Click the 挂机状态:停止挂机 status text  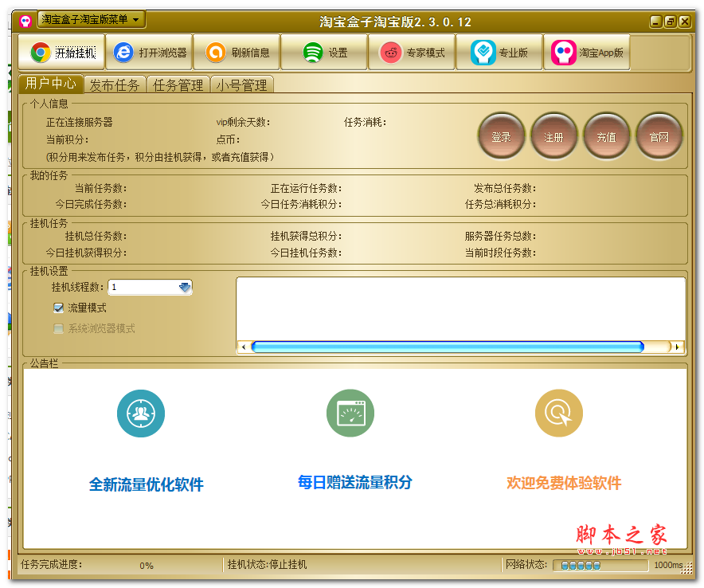point(267,564)
